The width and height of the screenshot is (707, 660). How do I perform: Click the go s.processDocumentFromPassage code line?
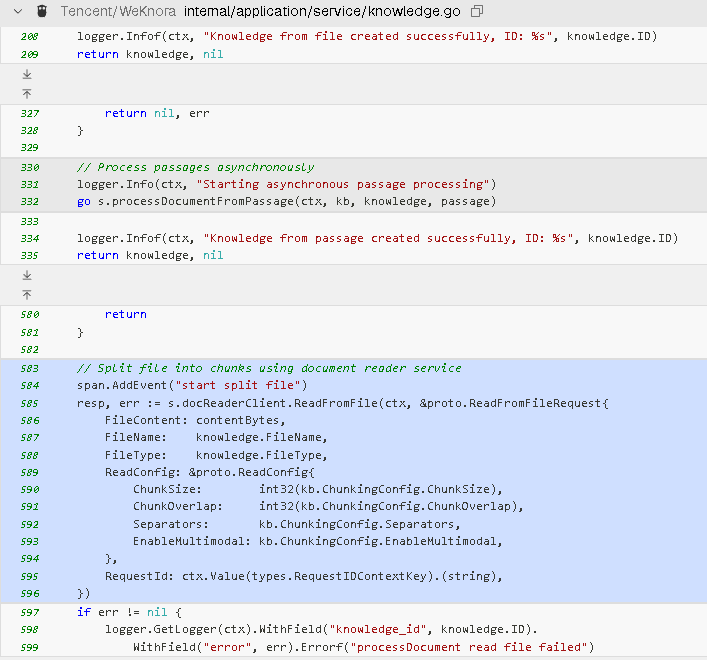pos(286,202)
